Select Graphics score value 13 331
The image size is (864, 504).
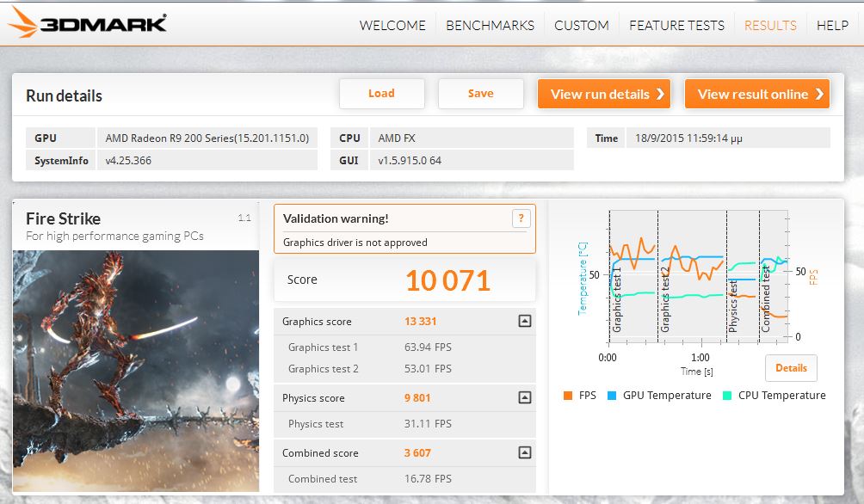[x=420, y=321]
